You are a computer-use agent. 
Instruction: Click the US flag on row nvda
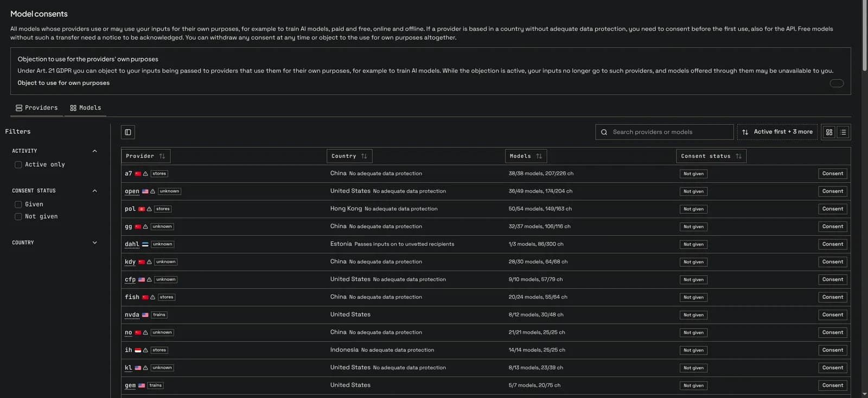coord(145,315)
